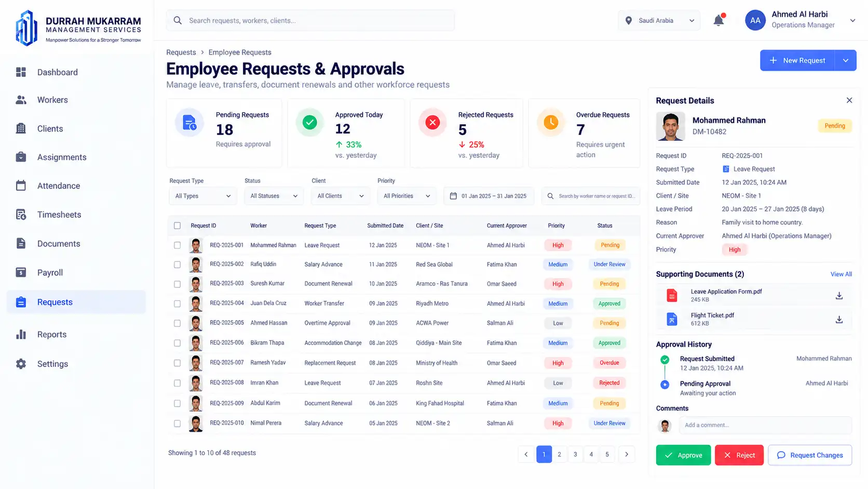Toggle the select-all checkbox in table header

177,226
